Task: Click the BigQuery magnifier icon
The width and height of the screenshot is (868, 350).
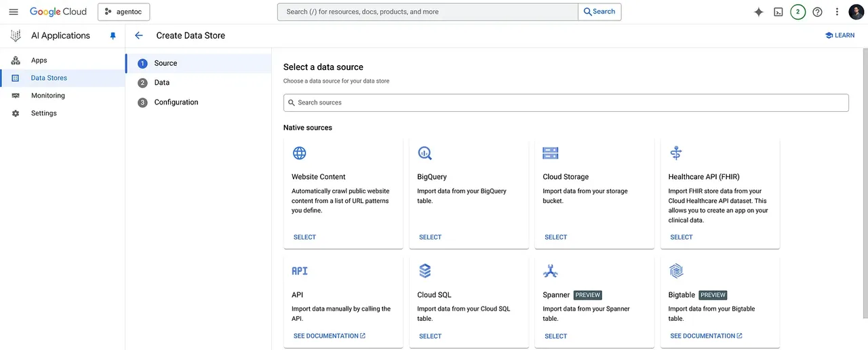Action: click(x=425, y=153)
